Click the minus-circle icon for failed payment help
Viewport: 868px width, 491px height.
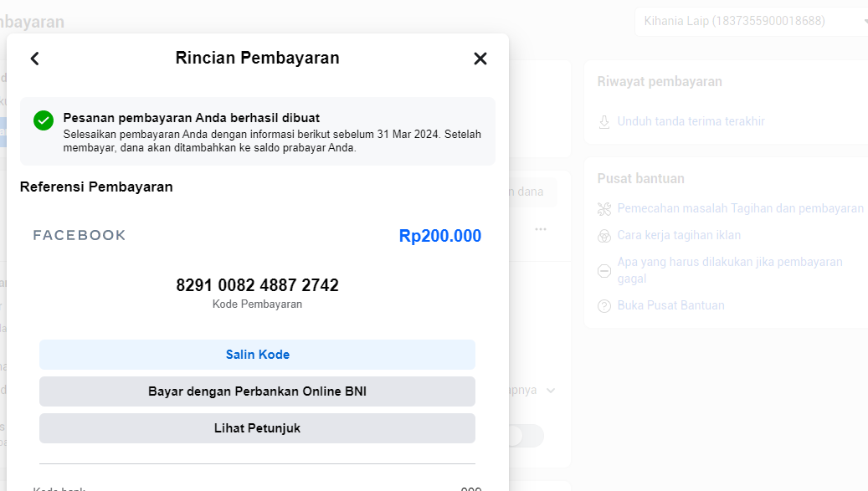point(604,270)
